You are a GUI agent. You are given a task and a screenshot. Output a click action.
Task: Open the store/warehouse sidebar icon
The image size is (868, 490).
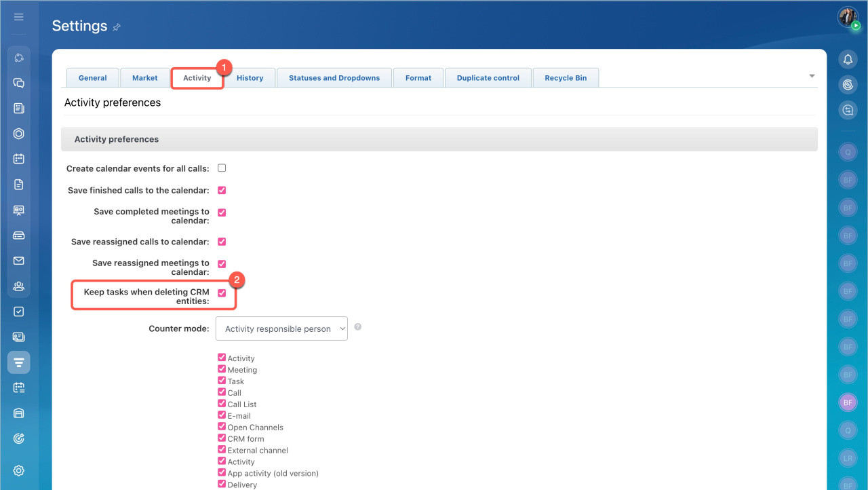pos(19,413)
